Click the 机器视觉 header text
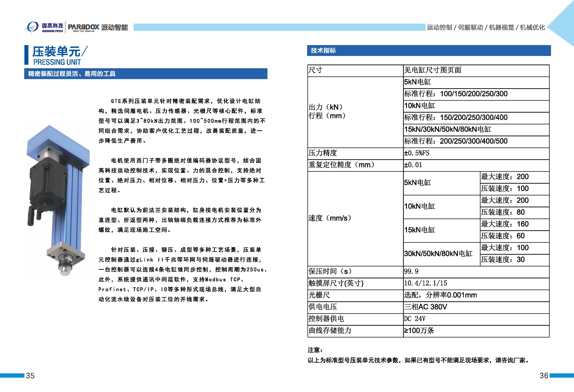 501,27
